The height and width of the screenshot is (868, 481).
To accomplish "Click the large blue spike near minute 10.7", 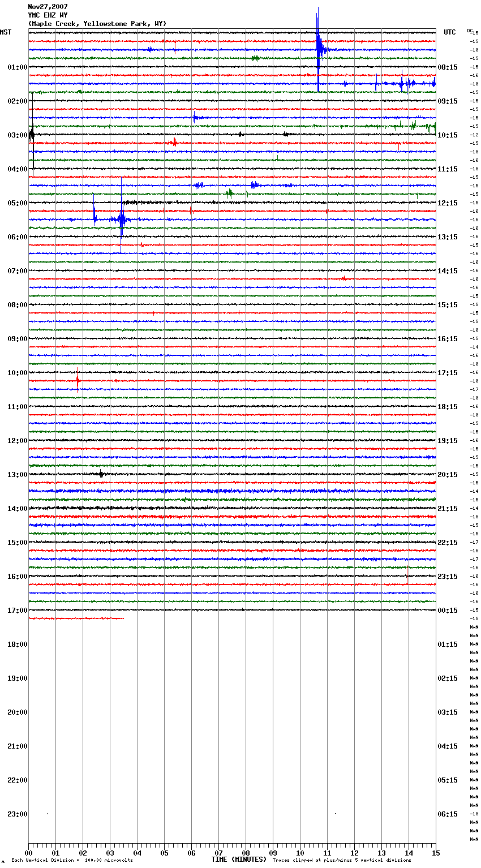I will tap(318, 50).
